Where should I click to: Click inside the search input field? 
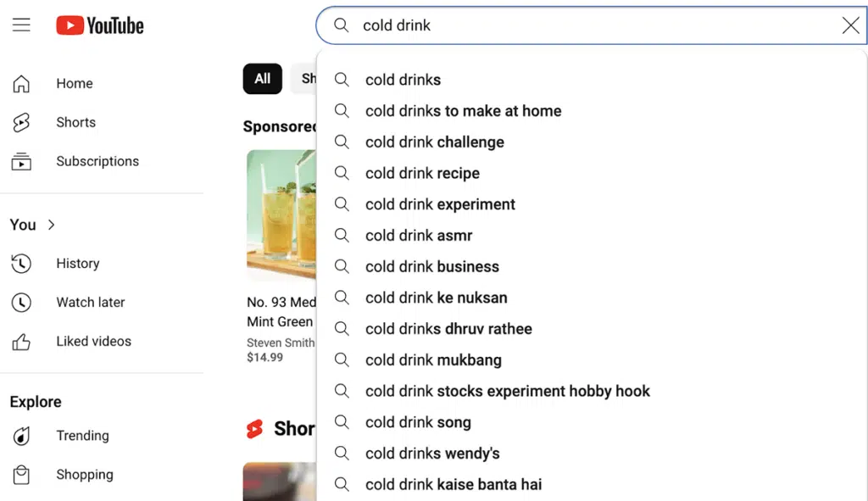coord(509,25)
